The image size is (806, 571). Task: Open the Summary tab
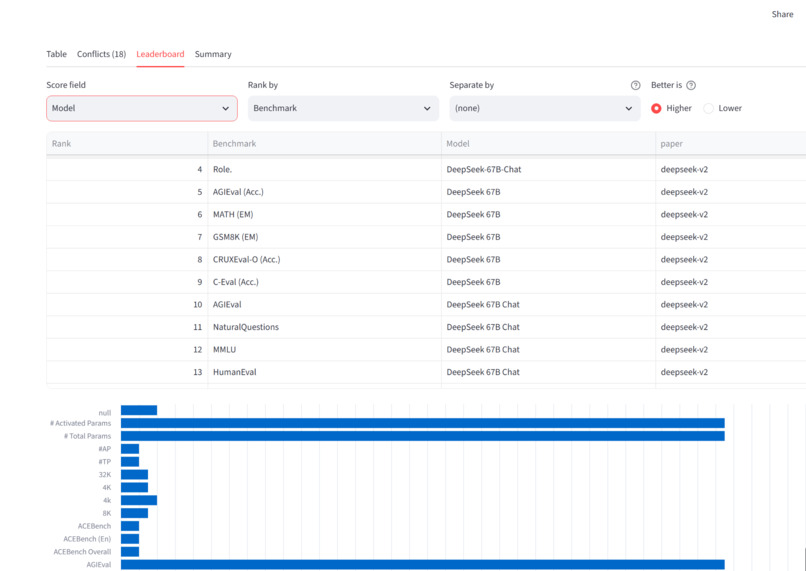pyautogui.click(x=213, y=54)
